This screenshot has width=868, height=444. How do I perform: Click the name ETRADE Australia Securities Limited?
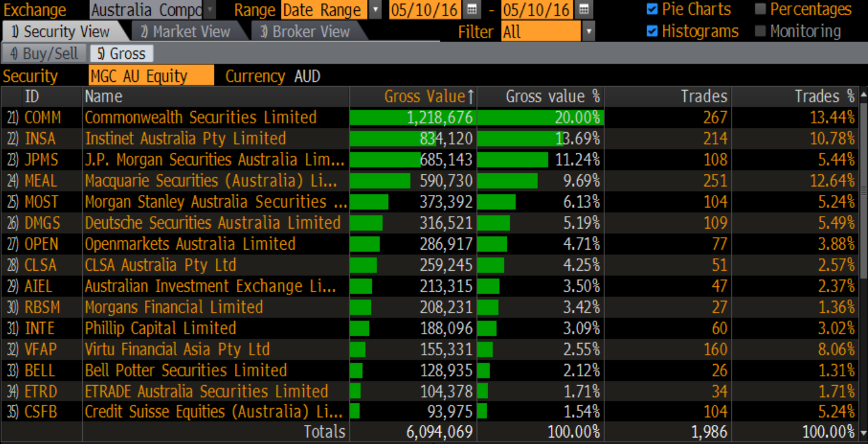(x=206, y=392)
